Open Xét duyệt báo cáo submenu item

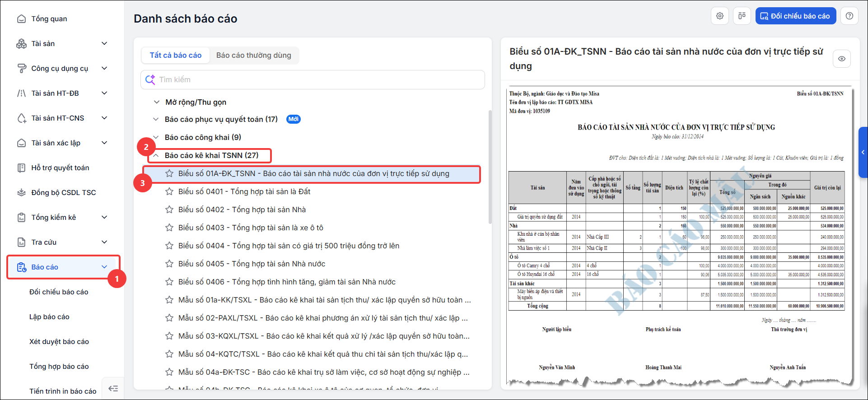click(x=59, y=342)
